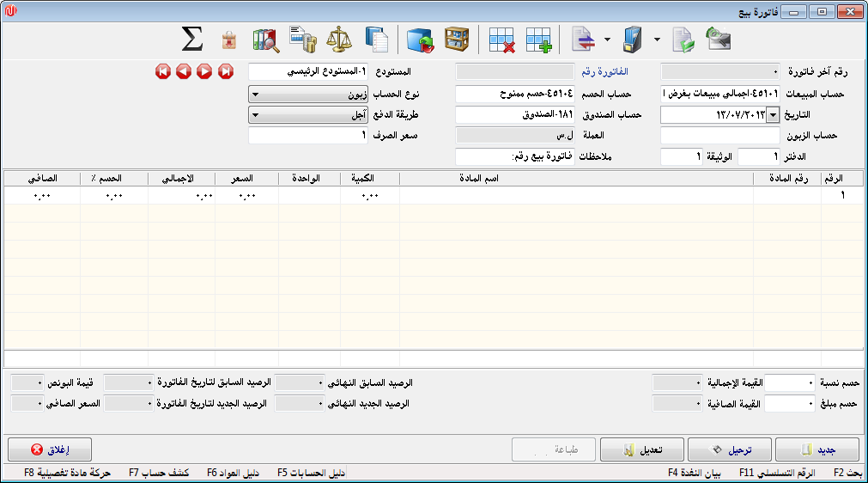Click الرقم التسلسلي F11 status entry
This screenshot has height=483, width=868.
point(777,473)
